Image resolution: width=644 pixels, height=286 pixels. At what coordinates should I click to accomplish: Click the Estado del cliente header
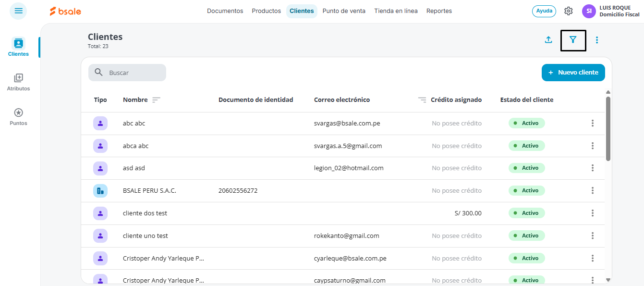pos(527,100)
